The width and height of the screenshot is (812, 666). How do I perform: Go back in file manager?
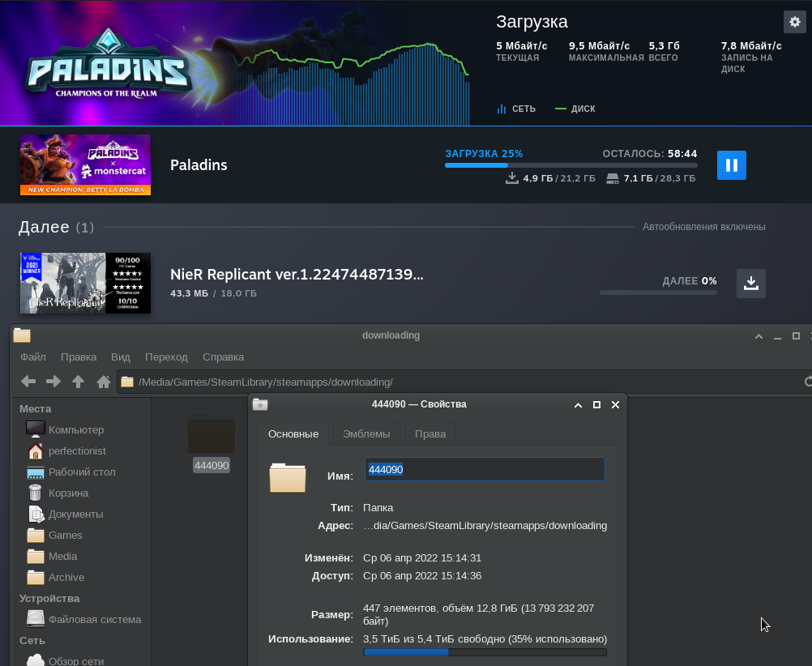[x=28, y=382]
